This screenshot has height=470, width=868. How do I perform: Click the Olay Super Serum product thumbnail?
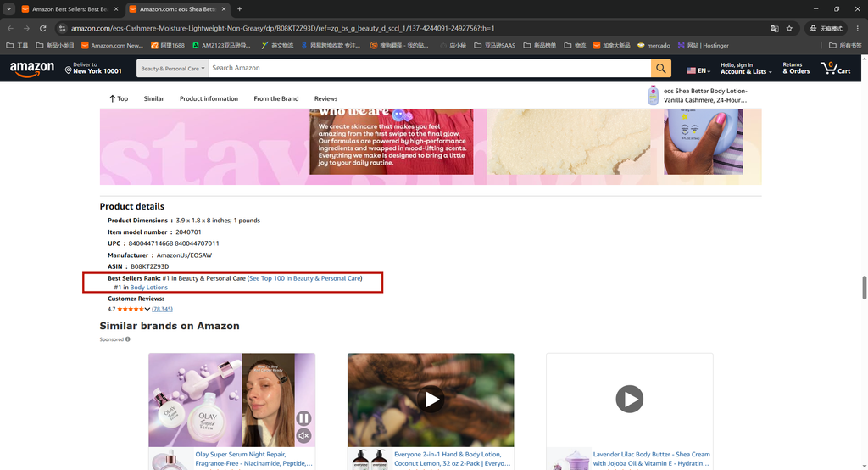(x=171, y=460)
